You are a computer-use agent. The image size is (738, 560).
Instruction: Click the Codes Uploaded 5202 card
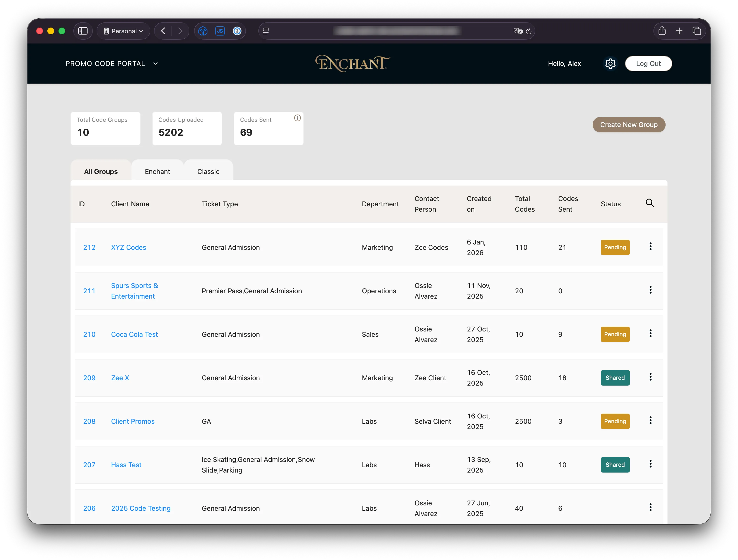[x=187, y=129]
